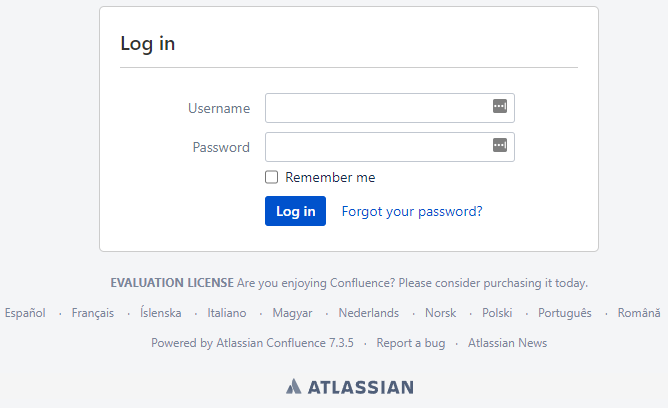The image size is (668, 408).
Task: Focus the Password input field
Action: 390,147
